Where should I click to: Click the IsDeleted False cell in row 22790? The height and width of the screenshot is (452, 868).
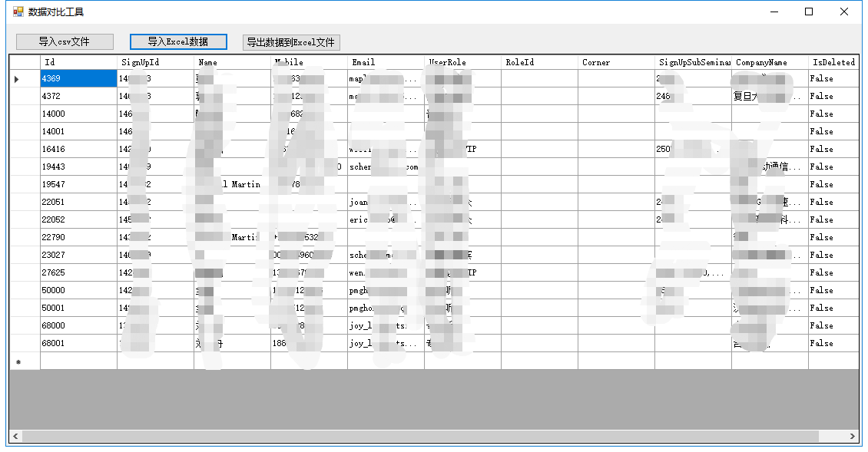click(833, 237)
